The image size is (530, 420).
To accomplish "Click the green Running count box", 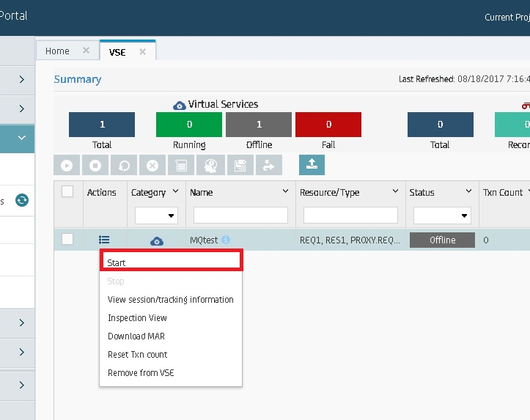I will point(189,125).
